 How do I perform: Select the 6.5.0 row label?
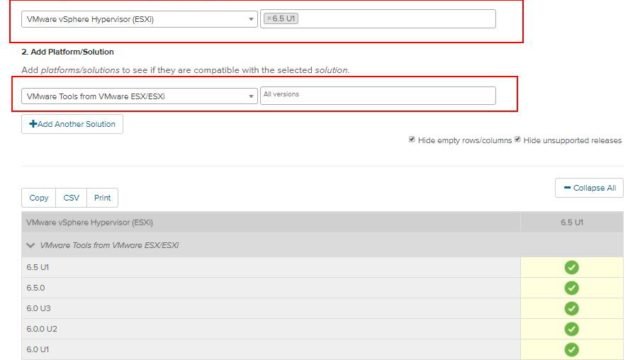(x=36, y=288)
